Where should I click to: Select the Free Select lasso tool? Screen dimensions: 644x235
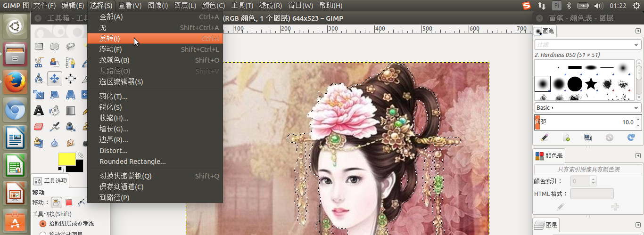(71, 46)
